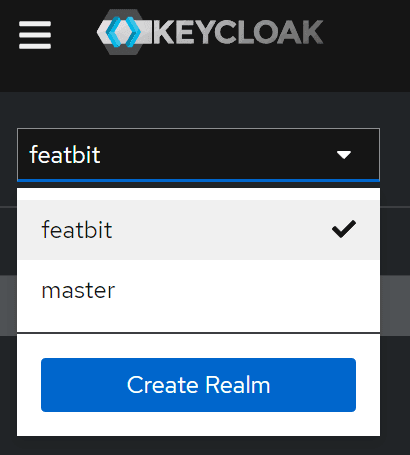This screenshot has height=455, width=410.
Task: Collapse the realm selector dropdown
Action: (198, 155)
